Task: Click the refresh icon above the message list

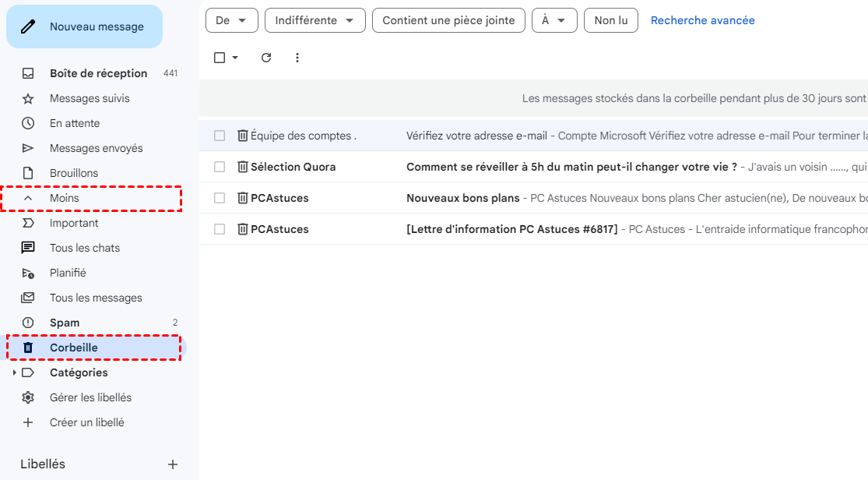Action: (x=266, y=58)
